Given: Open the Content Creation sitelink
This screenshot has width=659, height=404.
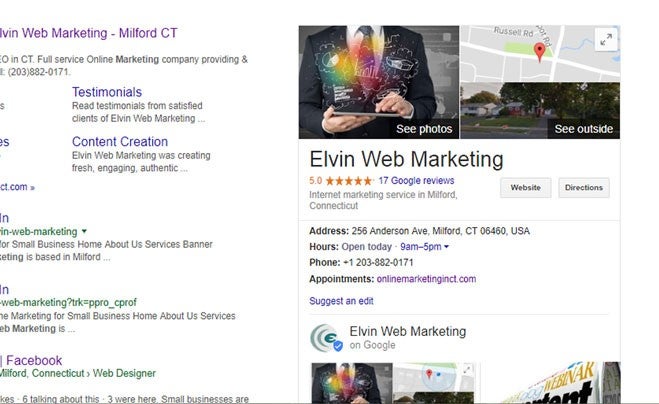Looking at the screenshot, I should (120, 142).
